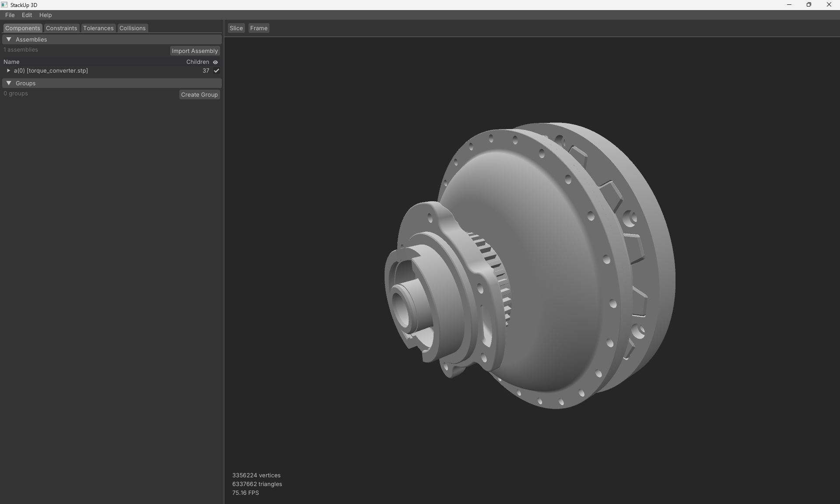Activate the Slice tool

pos(236,28)
